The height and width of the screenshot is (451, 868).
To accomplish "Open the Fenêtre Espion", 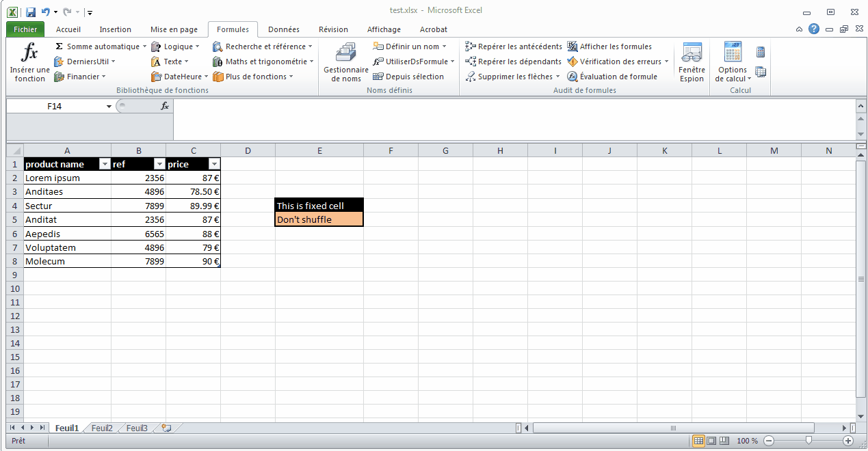I will pos(692,62).
